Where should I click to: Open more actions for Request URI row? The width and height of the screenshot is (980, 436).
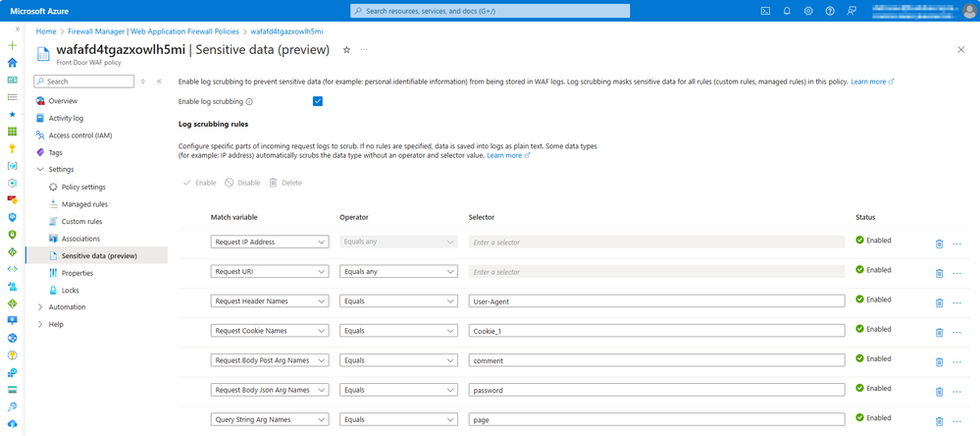click(956, 273)
